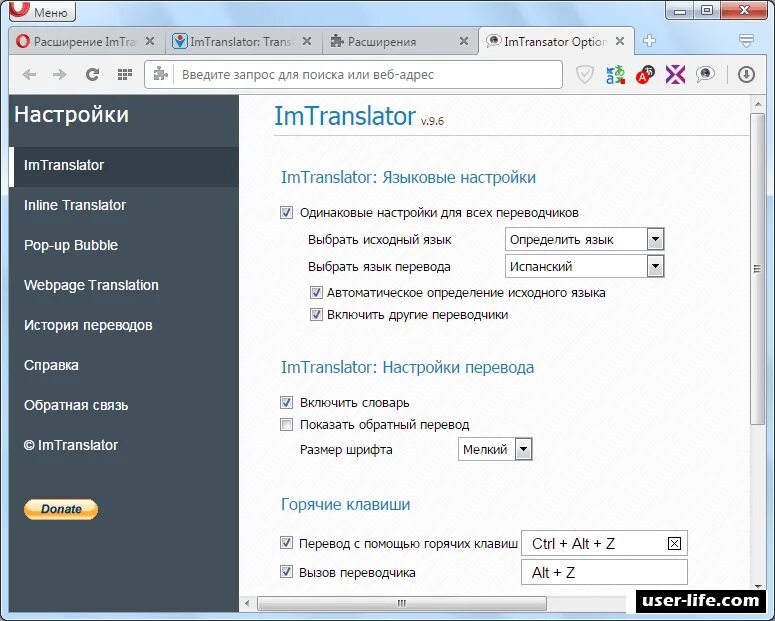Enable Показать обратный перевод checkbox
This screenshot has height=621, width=775.
click(x=286, y=424)
